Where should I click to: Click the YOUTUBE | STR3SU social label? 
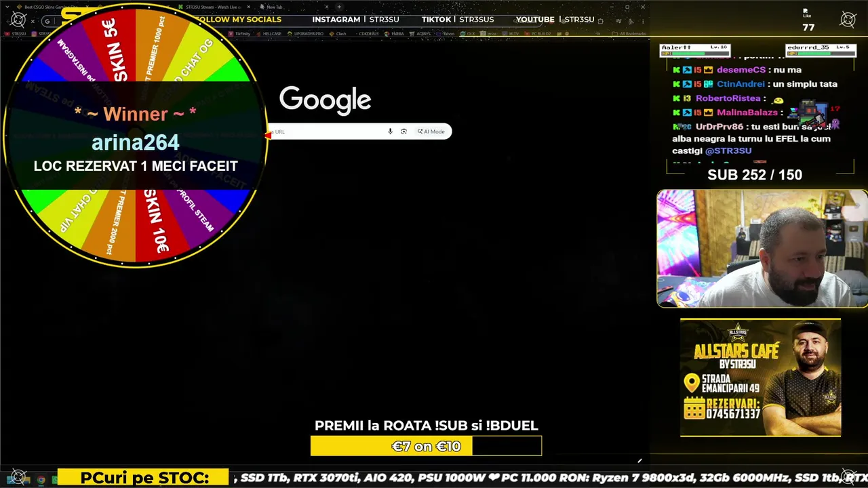tap(555, 20)
